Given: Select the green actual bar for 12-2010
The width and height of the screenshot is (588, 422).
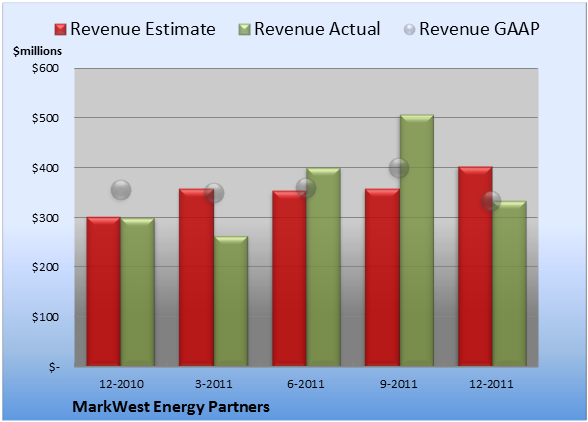Looking at the screenshot, I should coord(138,292).
